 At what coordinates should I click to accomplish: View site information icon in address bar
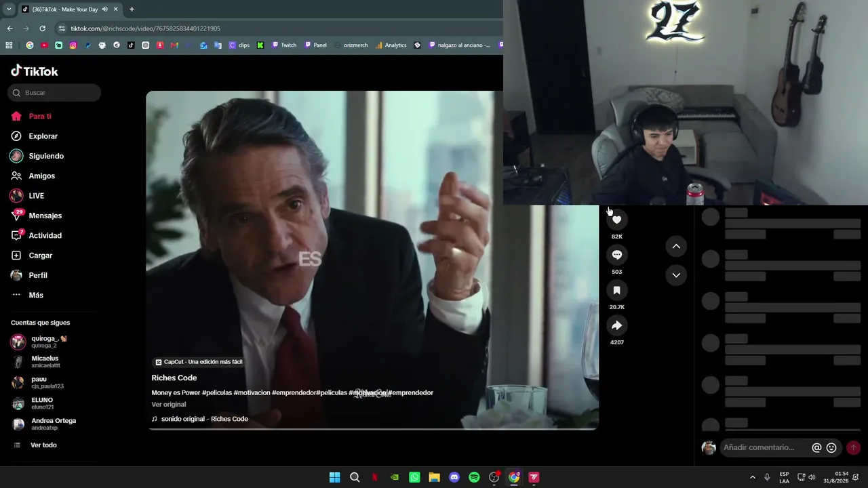62,28
